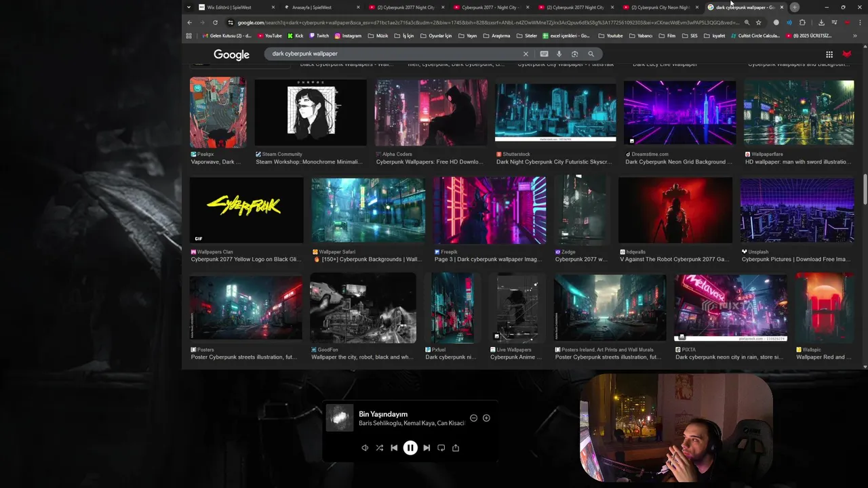Start voice search with microphone icon
The width and height of the screenshot is (868, 488).
point(559,54)
